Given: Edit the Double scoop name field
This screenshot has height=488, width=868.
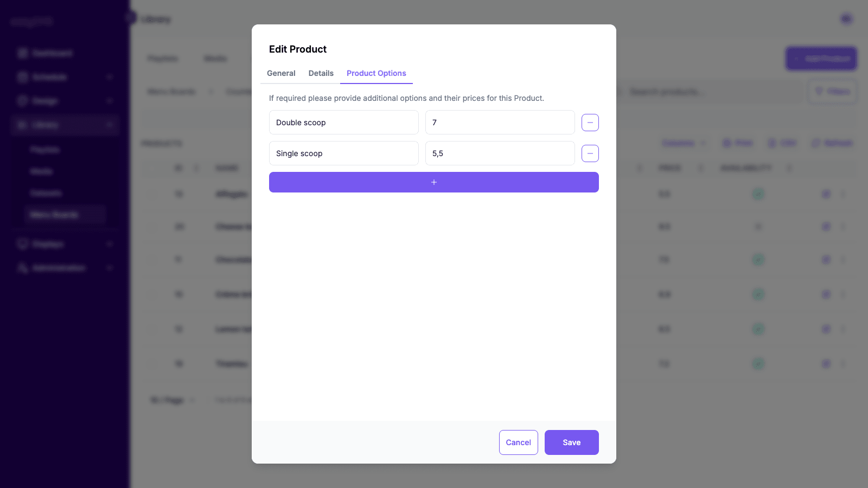Looking at the screenshot, I should tap(344, 123).
